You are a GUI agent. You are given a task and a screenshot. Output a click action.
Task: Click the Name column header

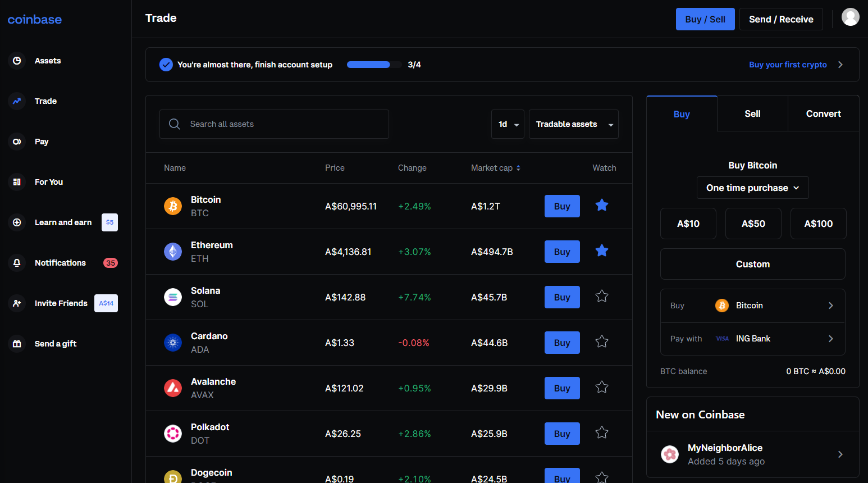point(175,168)
